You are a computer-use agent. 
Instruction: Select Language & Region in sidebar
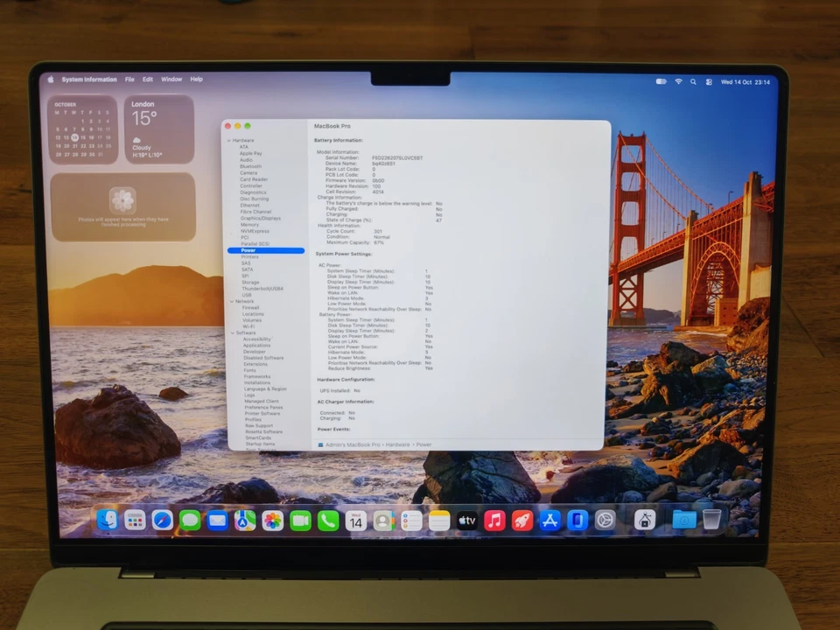click(265, 388)
